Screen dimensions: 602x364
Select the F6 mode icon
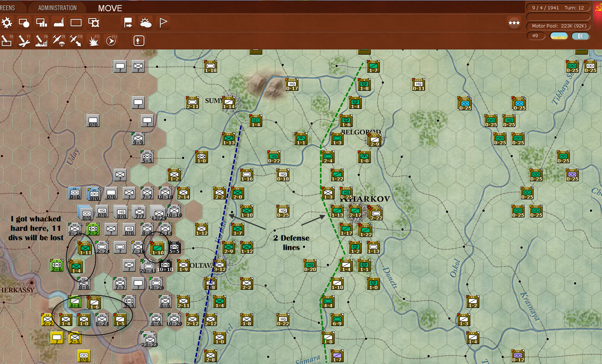pos(7,41)
